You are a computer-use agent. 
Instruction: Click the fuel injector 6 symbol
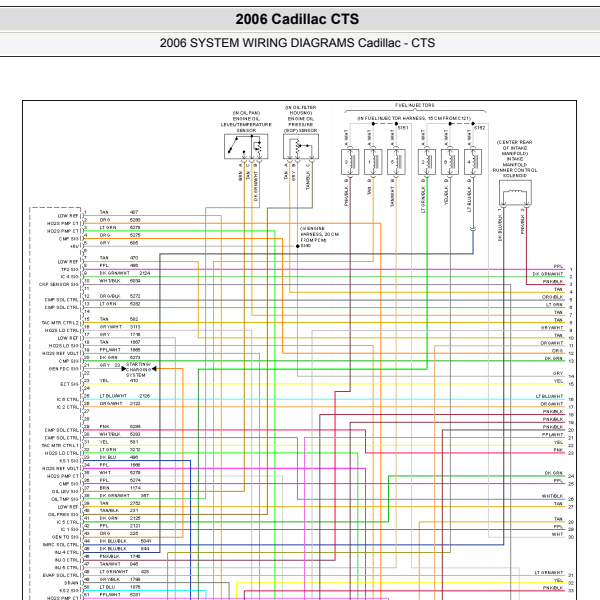click(450, 162)
